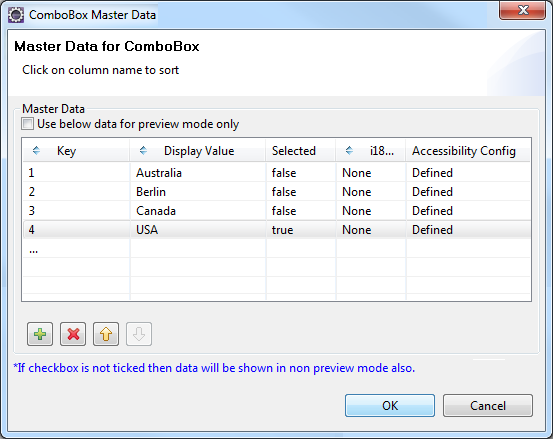Click the disabled move down arrow icon

(x=139, y=334)
